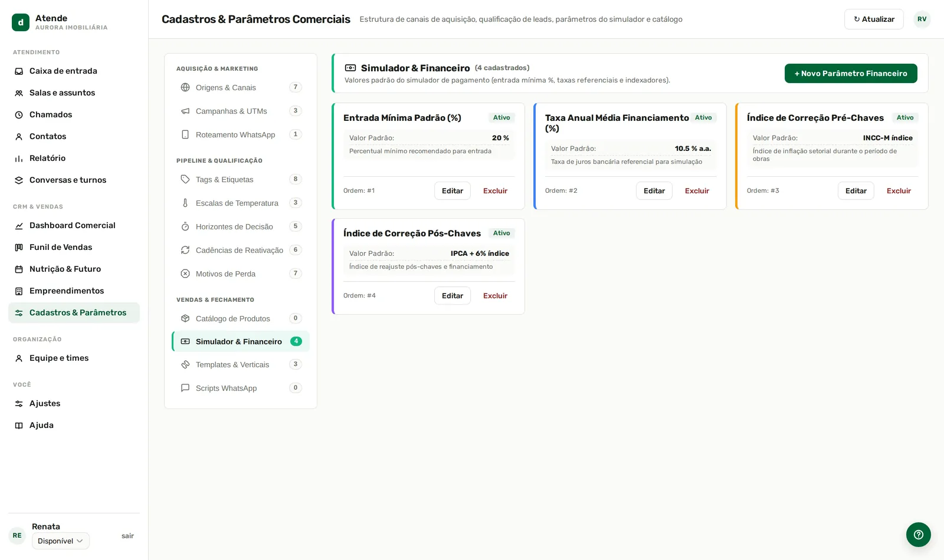
Task: Click the 10.5 % a.a. value
Action: click(693, 149)
